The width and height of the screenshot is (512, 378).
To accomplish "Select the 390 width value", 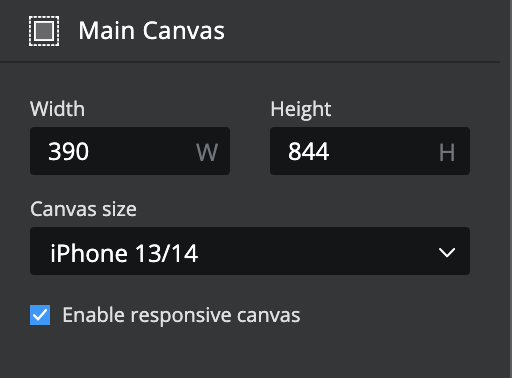I will [x=69, y=152].
